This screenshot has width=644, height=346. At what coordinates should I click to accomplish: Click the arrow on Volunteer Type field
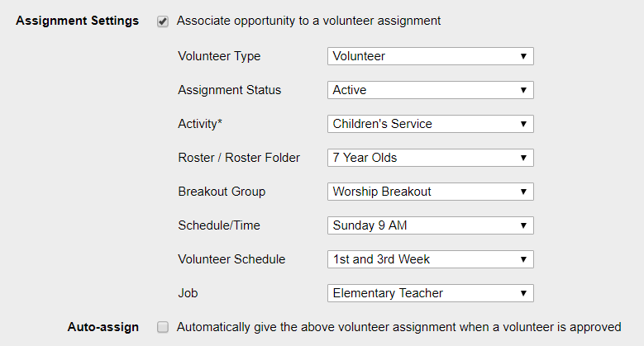523,56
